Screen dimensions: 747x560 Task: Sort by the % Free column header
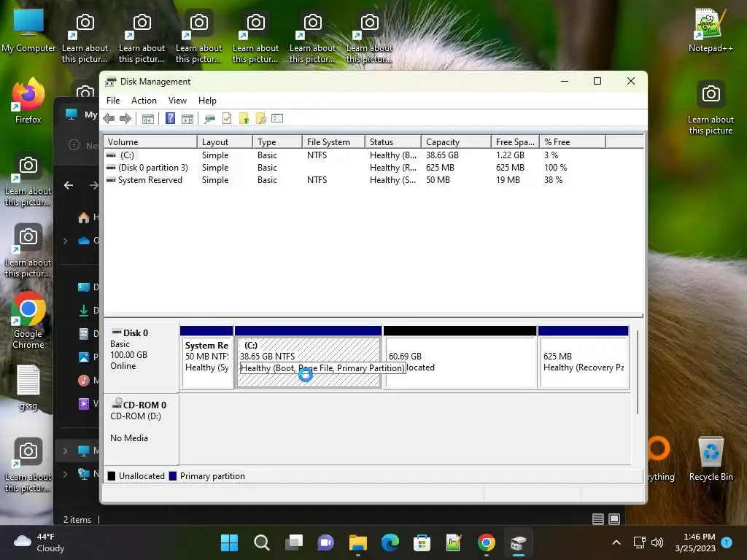pyautogui.click(x=572, y=142)
